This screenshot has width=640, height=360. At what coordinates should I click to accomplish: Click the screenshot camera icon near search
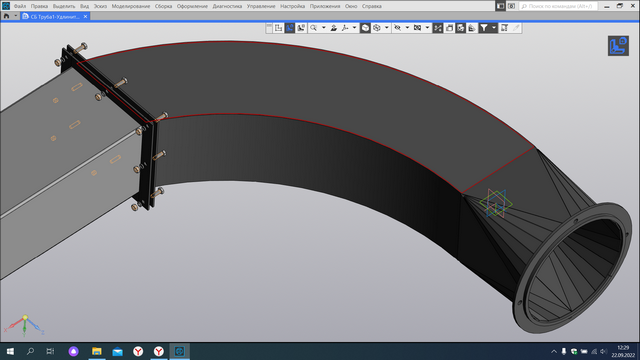tap(511, 6)
